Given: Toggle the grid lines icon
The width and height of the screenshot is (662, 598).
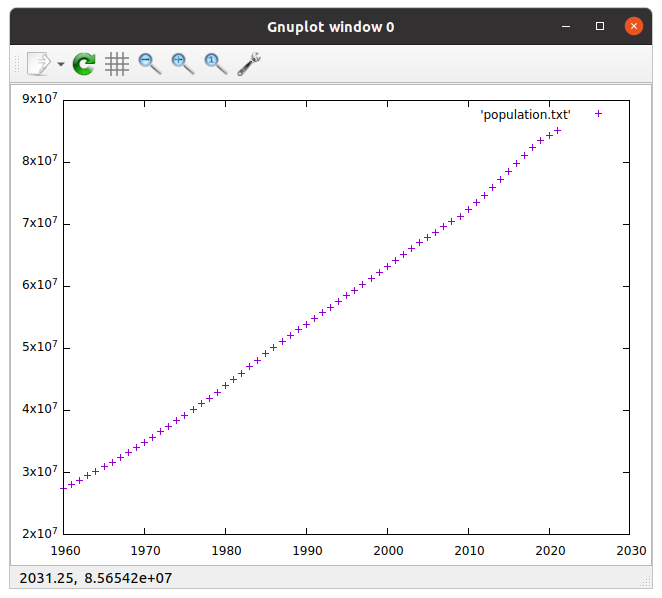Looking at the screenshot, I should tap(117, 64).
